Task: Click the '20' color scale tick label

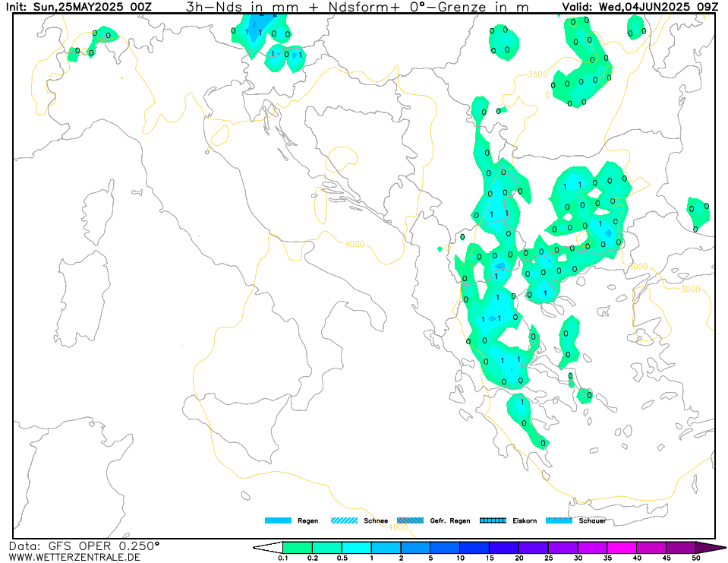Action: pyautogui.click(x=519, y=558)
